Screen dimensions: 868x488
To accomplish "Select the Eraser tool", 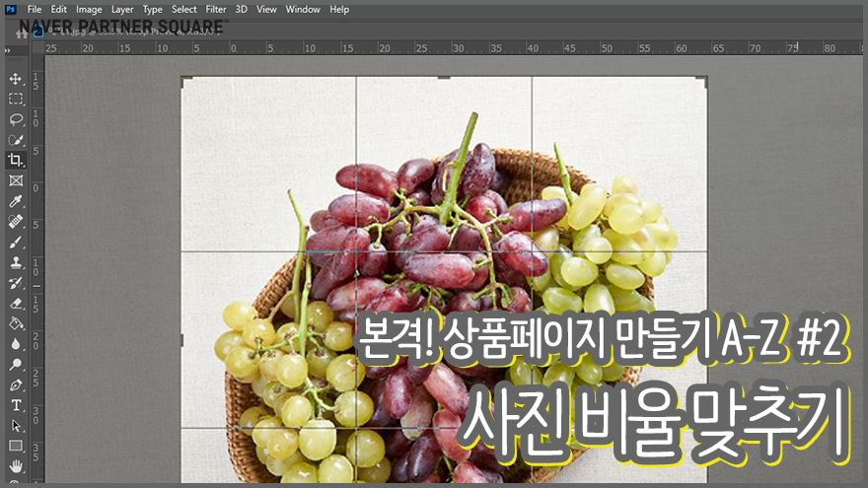I will point(16,303).
